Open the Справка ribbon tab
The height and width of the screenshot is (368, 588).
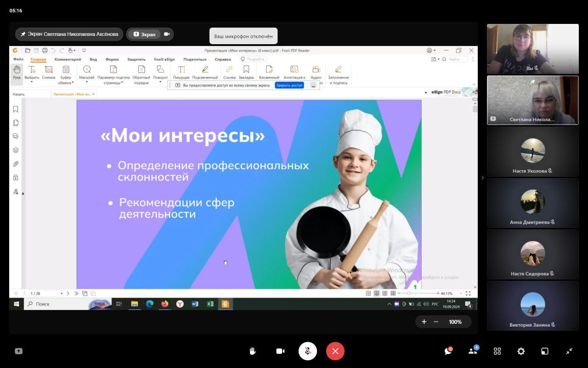(x=223, y=59)
